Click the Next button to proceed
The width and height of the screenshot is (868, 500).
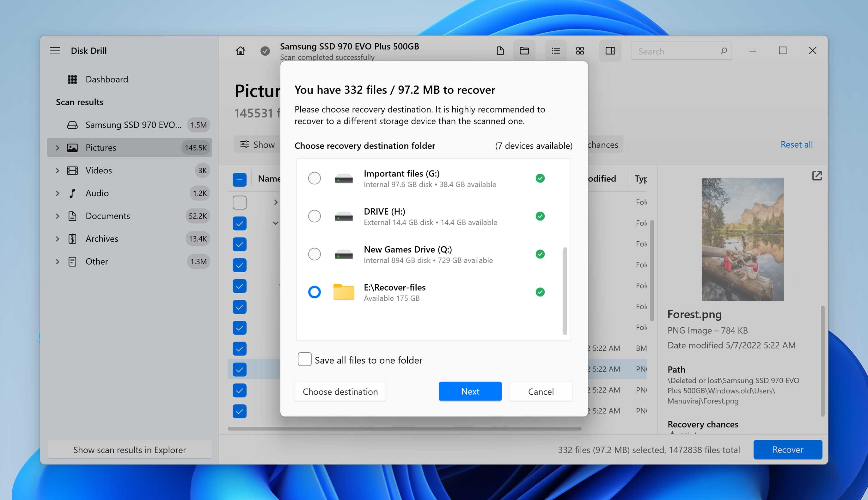[470, 391]
